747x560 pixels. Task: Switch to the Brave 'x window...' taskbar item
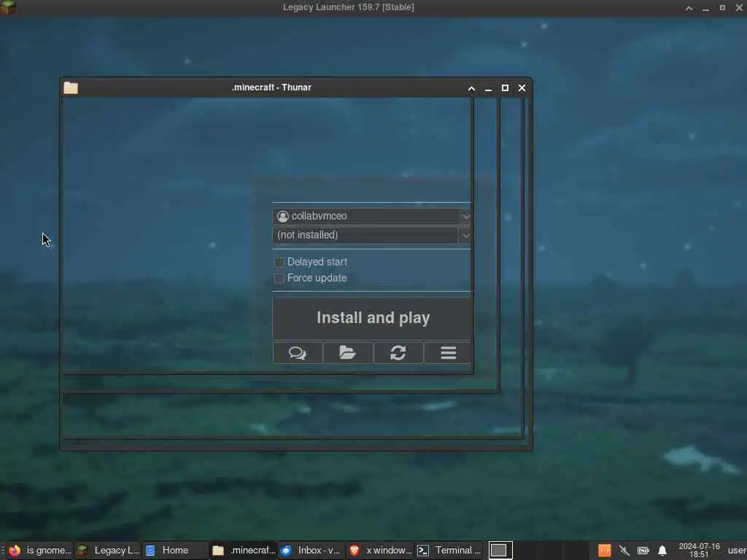point(379,551)
